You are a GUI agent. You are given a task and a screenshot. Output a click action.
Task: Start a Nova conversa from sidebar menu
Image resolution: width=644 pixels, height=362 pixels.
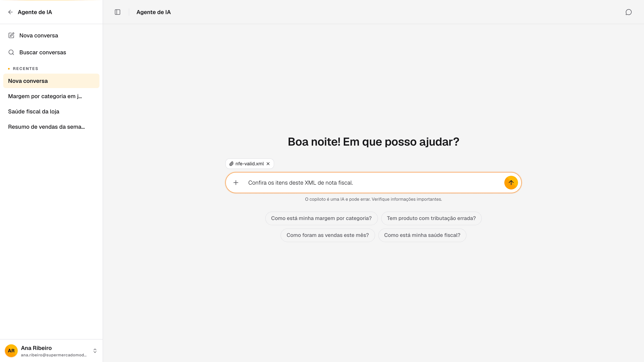51,35
